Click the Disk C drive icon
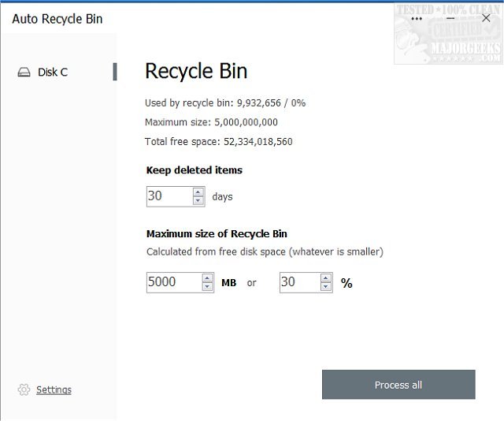Screen dimensions: 504x421 pyautogui.click(x=24, y=73)
